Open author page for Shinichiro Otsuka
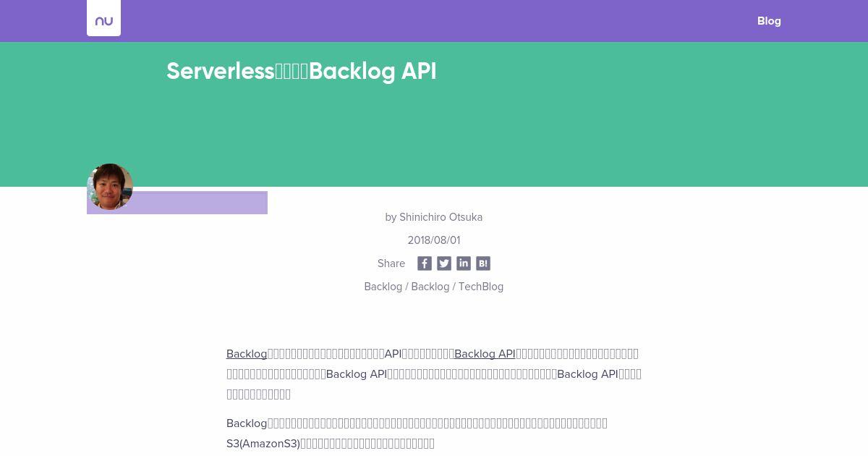868x456 pixels. (x=441, y=217)
